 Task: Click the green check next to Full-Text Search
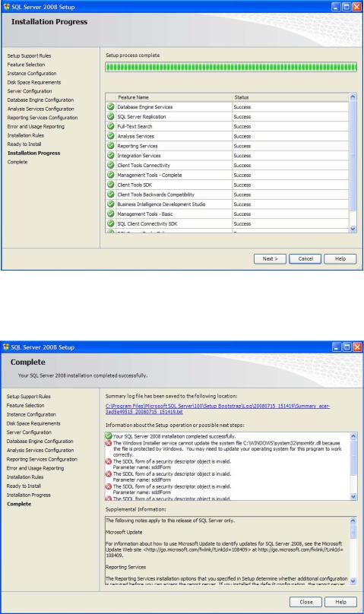(x=111, y=126)
